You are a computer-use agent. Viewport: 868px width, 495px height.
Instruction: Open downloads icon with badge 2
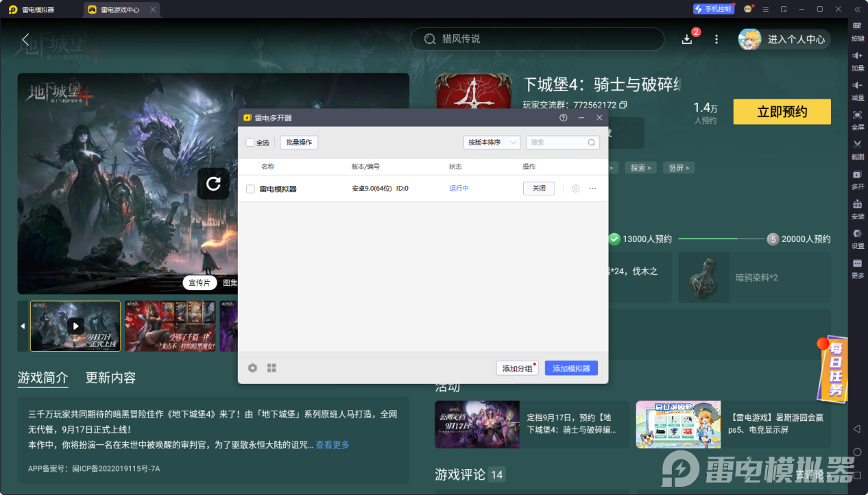687,40
